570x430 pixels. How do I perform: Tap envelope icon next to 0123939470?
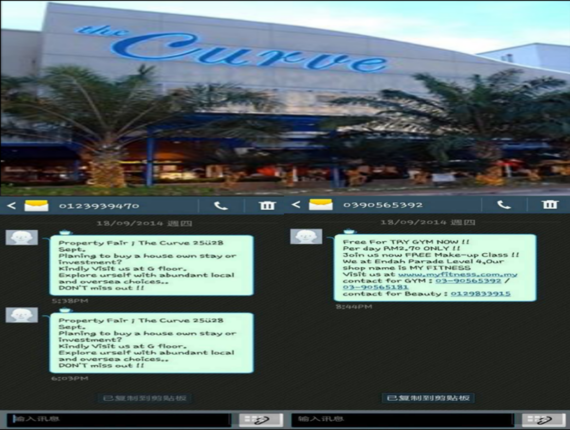pyautogui.click(x=36, y=206)
